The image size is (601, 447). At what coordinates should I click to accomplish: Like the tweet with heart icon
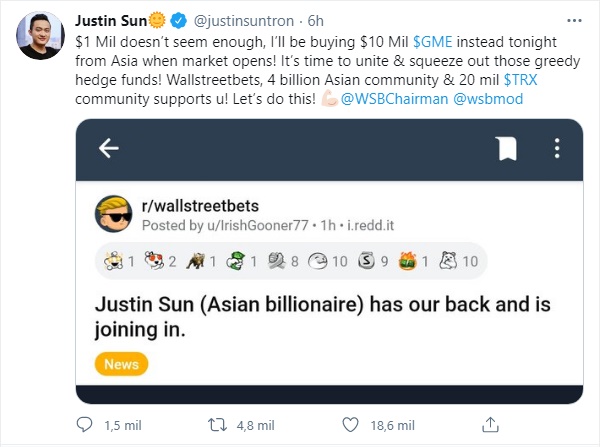click(350, 425)
